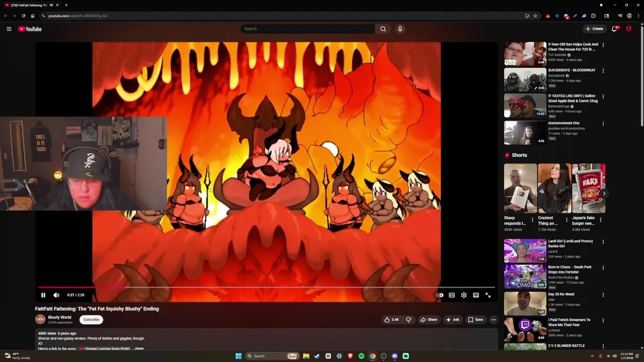The height and width of the screenshot is (362, 644).
Task: Click the browser home button
Action: click(x=33, y=16)
